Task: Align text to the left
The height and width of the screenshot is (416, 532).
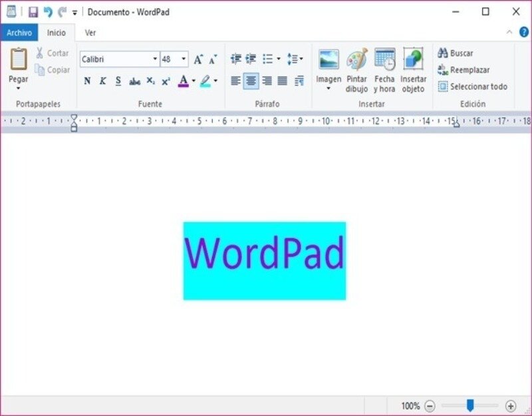Action: (x=235, y=81)
